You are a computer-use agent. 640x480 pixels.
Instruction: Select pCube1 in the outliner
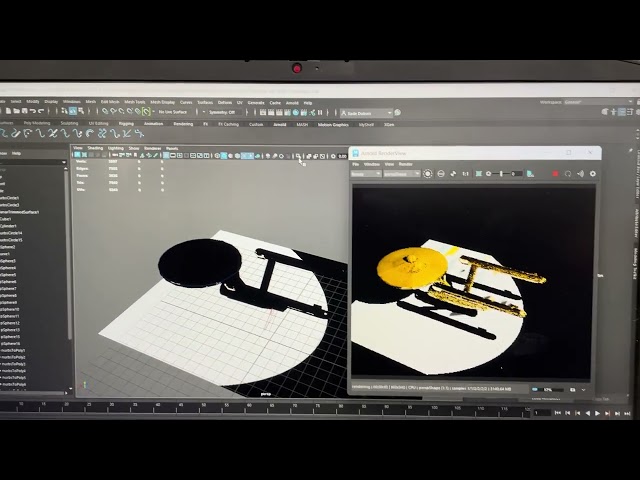point(6,219)
